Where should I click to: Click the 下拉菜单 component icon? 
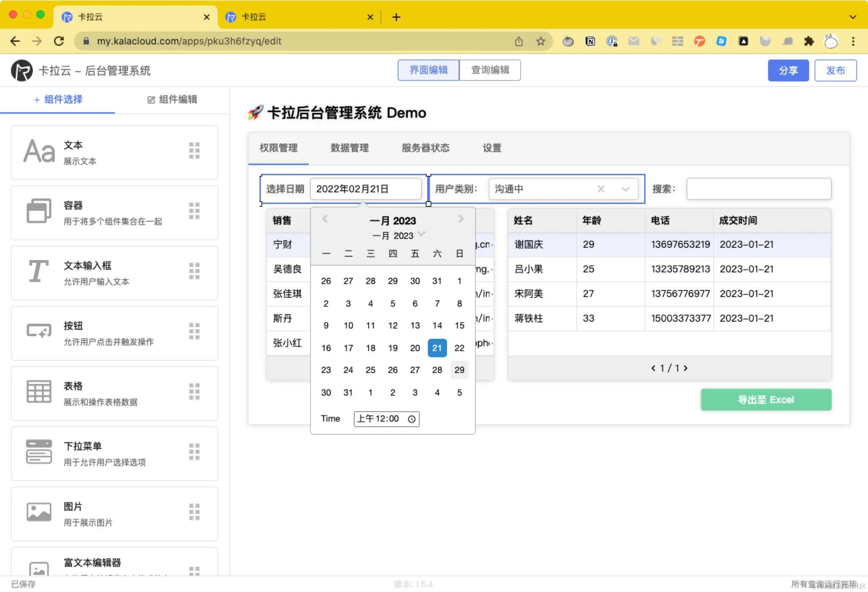click(39, 452)
